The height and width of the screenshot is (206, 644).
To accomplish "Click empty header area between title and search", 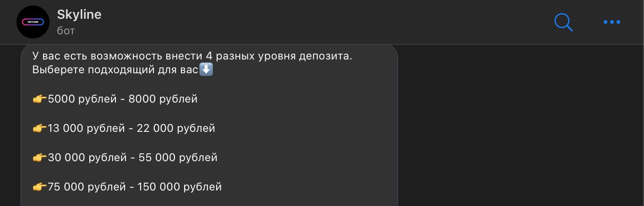I will [x=321, y=22].
